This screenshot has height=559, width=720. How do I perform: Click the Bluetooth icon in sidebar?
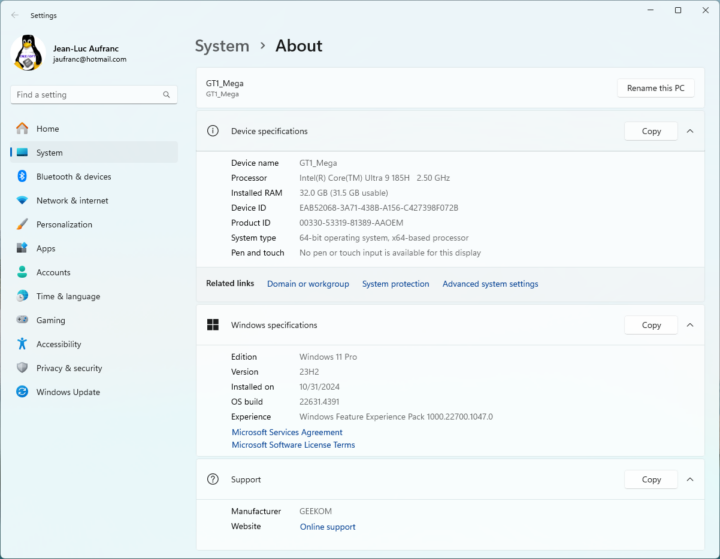[22, 176]
